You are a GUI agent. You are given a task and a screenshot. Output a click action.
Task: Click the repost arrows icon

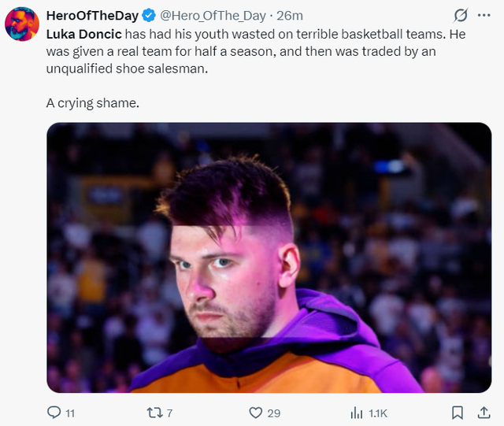(x=154, y=413)
